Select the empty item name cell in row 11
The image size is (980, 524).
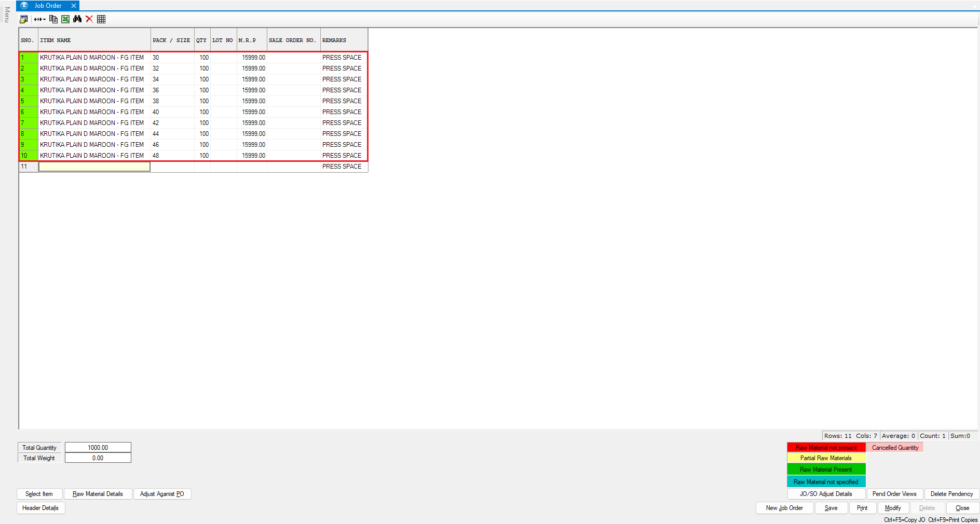[94, 167]
